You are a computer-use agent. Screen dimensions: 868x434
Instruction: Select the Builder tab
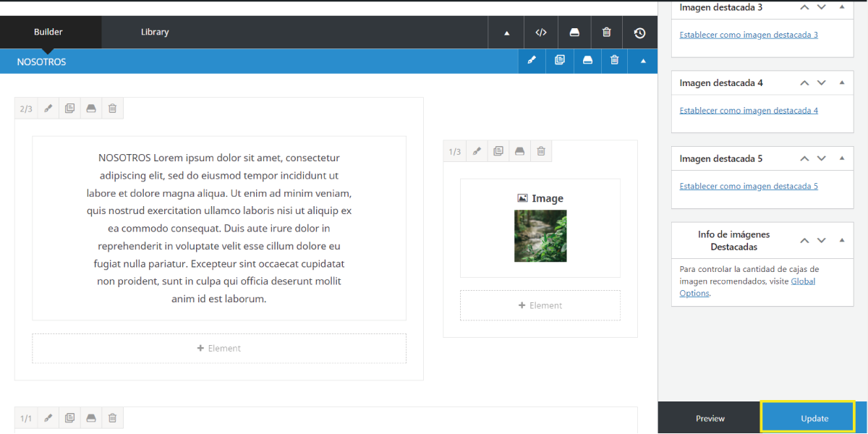(x=48, y=32)
